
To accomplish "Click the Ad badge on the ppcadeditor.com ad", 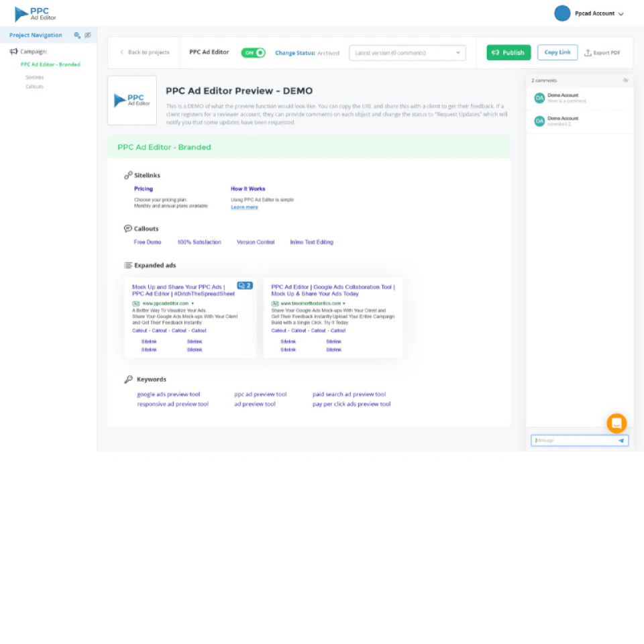I will 136,303.
